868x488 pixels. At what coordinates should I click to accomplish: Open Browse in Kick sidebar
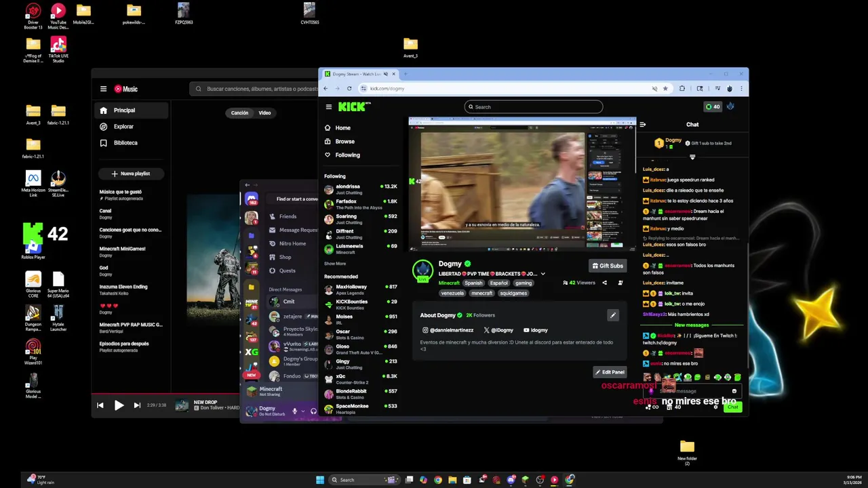(x=339, y=141)
